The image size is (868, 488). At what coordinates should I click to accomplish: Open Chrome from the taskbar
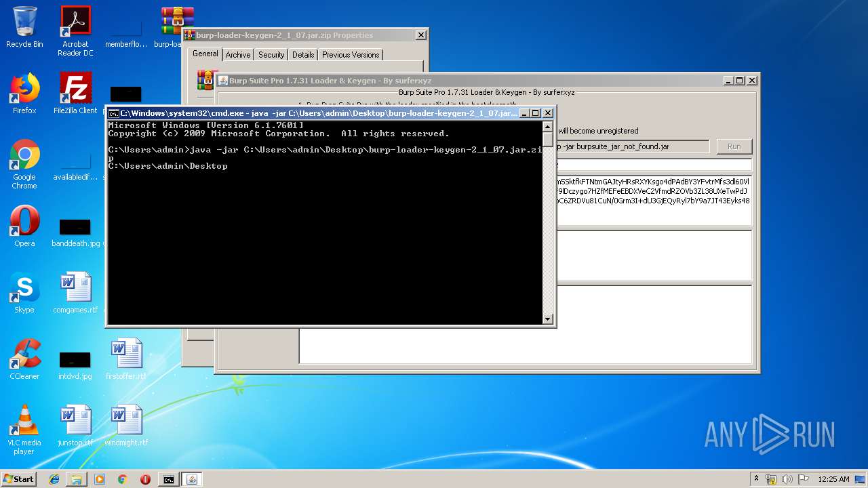click(122, 479)
